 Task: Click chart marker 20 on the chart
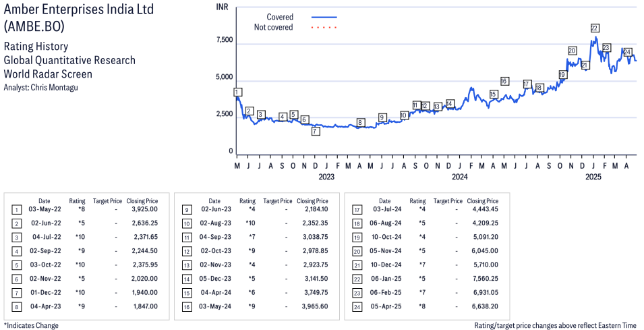(x=572, y=51)
